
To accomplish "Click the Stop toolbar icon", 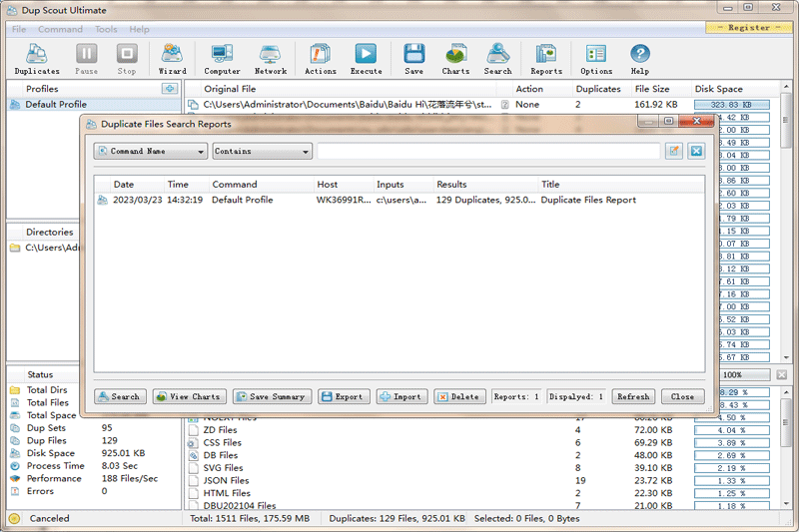I will tap(127, 59).
